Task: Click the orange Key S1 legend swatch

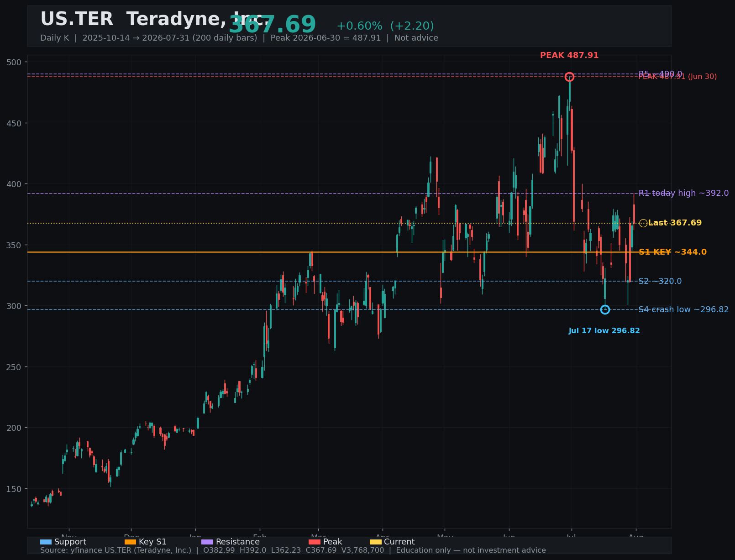Action: (130, 542)
